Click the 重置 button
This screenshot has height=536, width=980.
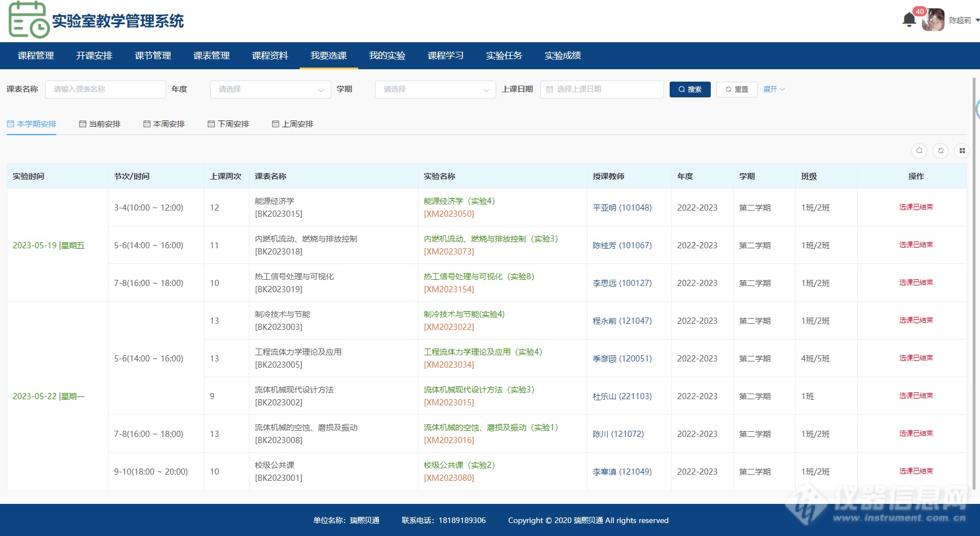[x=737, y=90]
